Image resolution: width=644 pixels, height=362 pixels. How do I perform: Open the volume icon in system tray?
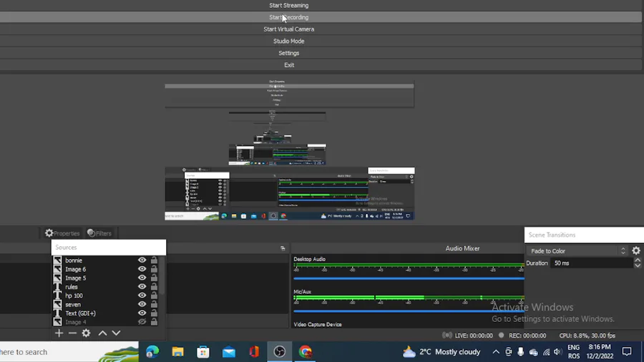click(557, 352)
